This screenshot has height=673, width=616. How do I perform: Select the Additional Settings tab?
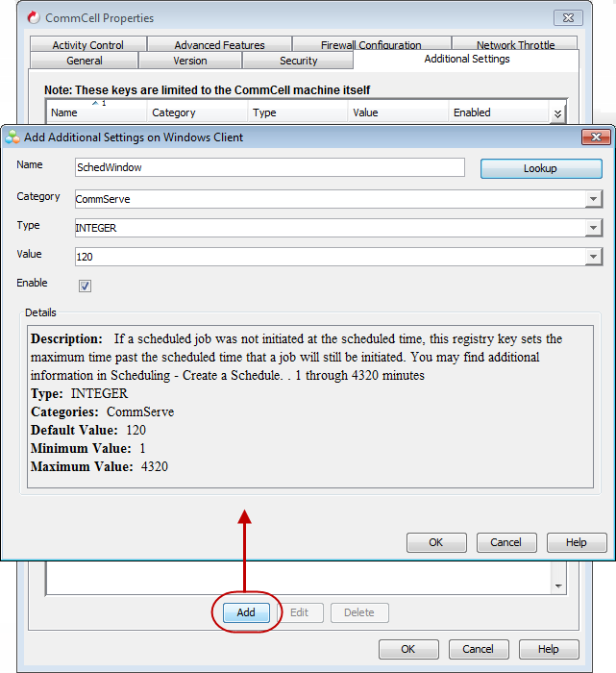click(x=467, y=59)
